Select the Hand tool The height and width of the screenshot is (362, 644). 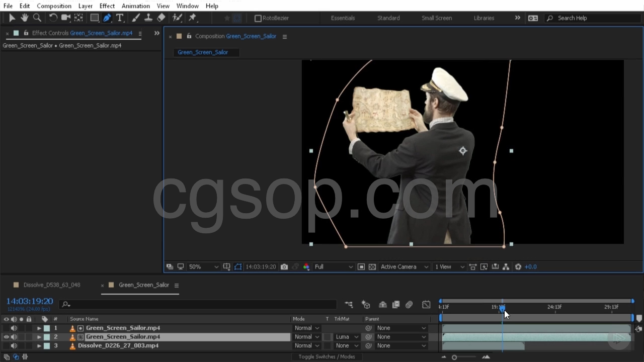tap(24, 18)
